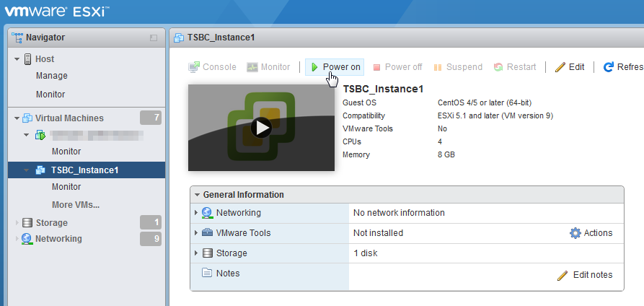Screen dimensions: 644x306
Task: Click the Notes page icon
Action: pos(208,273)
